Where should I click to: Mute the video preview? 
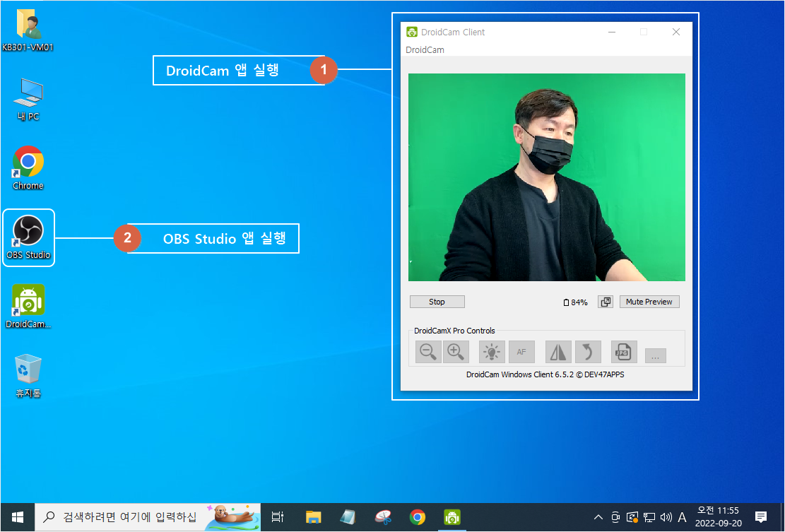(x=649, y=302)
